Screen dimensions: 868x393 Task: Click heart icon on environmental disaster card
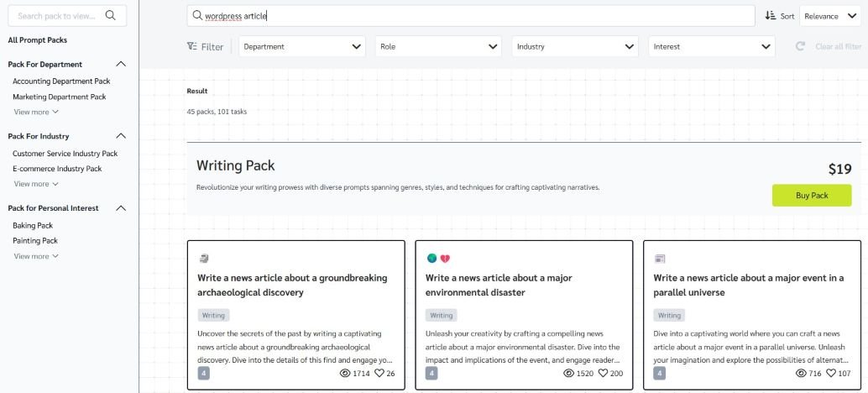pyautogui.click(x=603, y=373)
